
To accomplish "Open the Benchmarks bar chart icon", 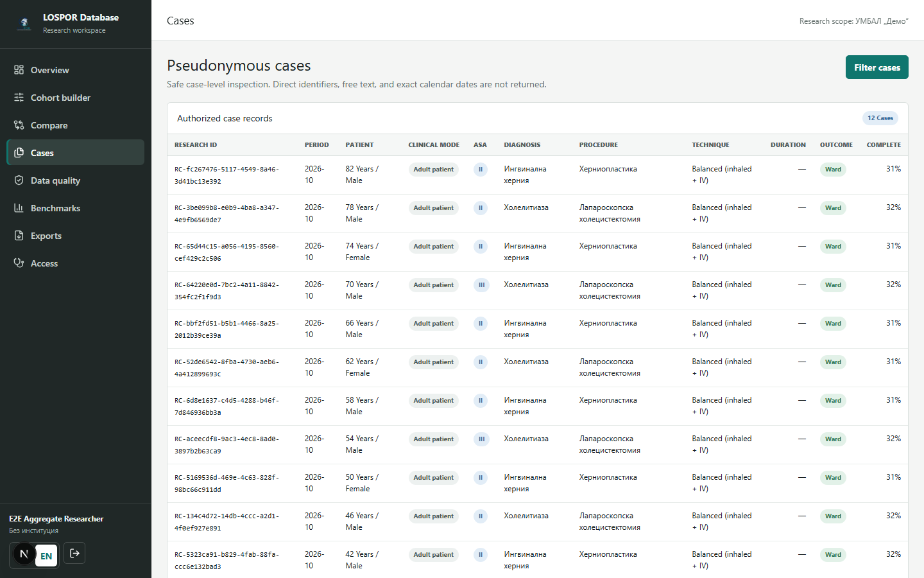I will [x=19, y=208].
